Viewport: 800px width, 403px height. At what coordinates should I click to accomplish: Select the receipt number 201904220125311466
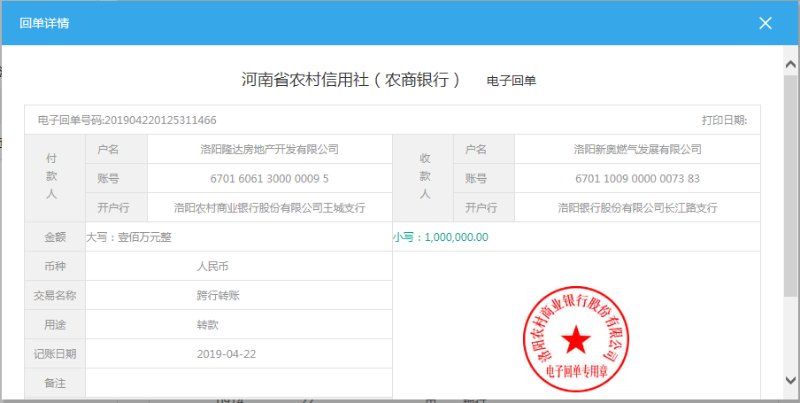pyautogui.click(x=160, y=120)
